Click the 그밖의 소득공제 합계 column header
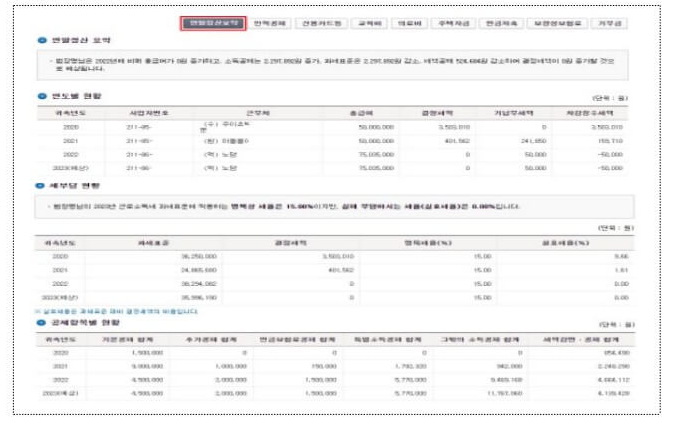 click(480, 340)
